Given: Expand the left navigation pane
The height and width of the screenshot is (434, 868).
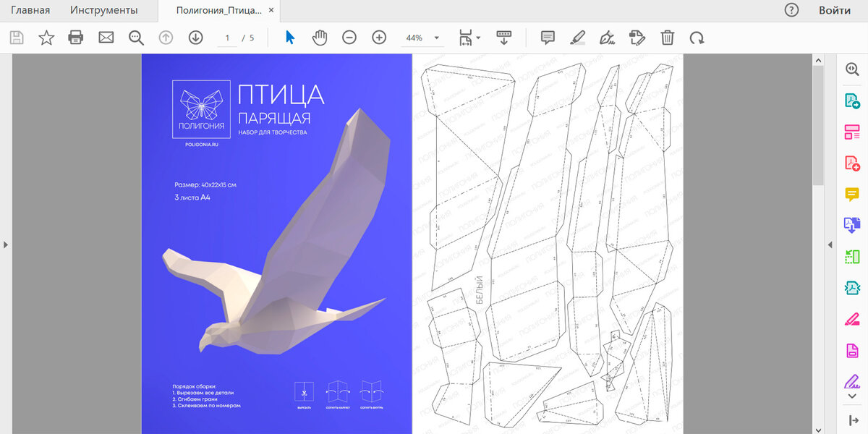Looking at the screenshot, I should point(6,244).
